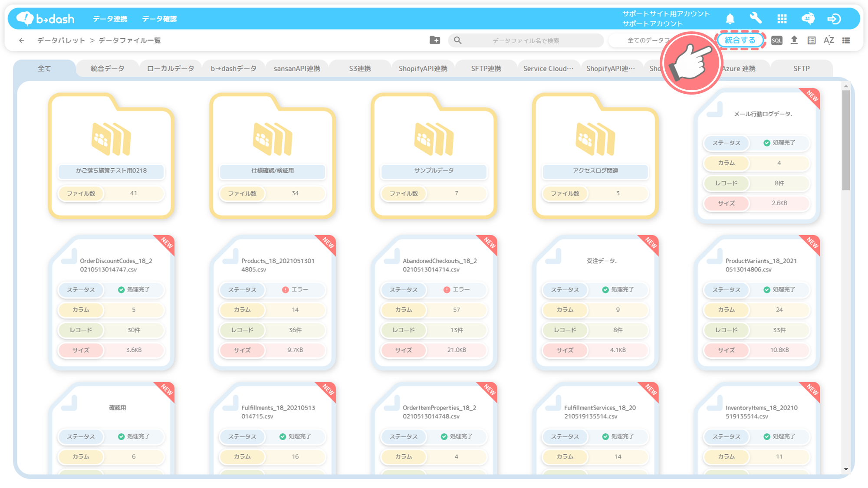Image resolution: width=868 pixels, height=488 pixels.
Task: Switch to the ローカルデータ tab
Action: (x=171, y=69)
